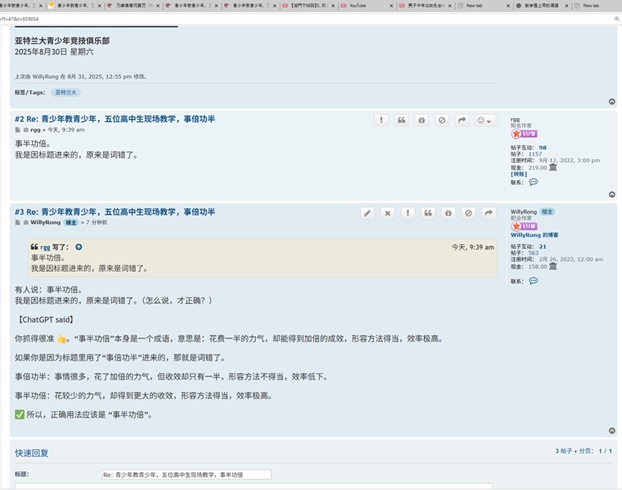Click the 亚特兰大 tag label
This screenshot has width=622, height=490.
click(65, 91)
